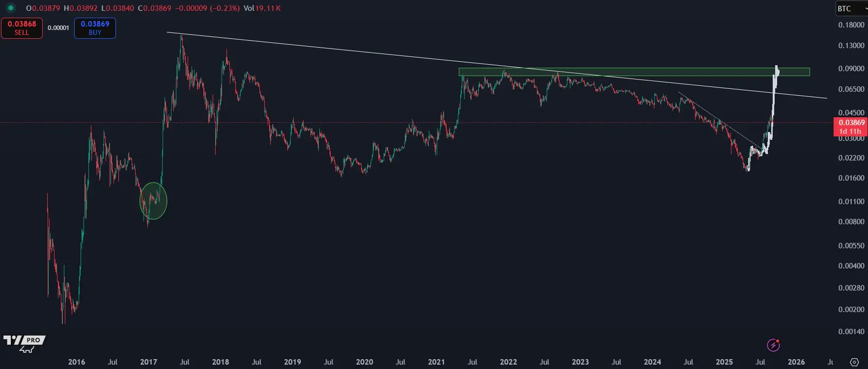This screenshot has height=369, width=868.
Task: Click the 2022 time axis label
Action: [x=508, y=362]
